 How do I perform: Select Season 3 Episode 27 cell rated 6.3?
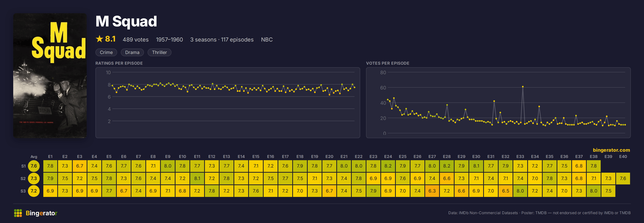tap(432, 191)
